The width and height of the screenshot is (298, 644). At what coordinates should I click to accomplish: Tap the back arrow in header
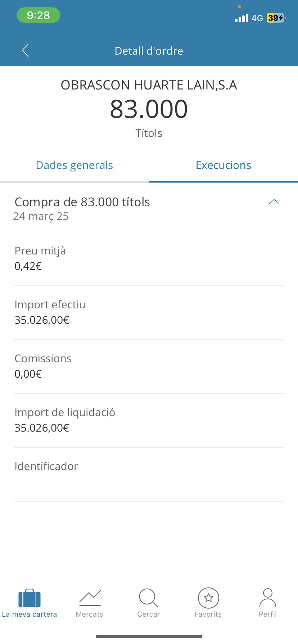pos(25,51)
